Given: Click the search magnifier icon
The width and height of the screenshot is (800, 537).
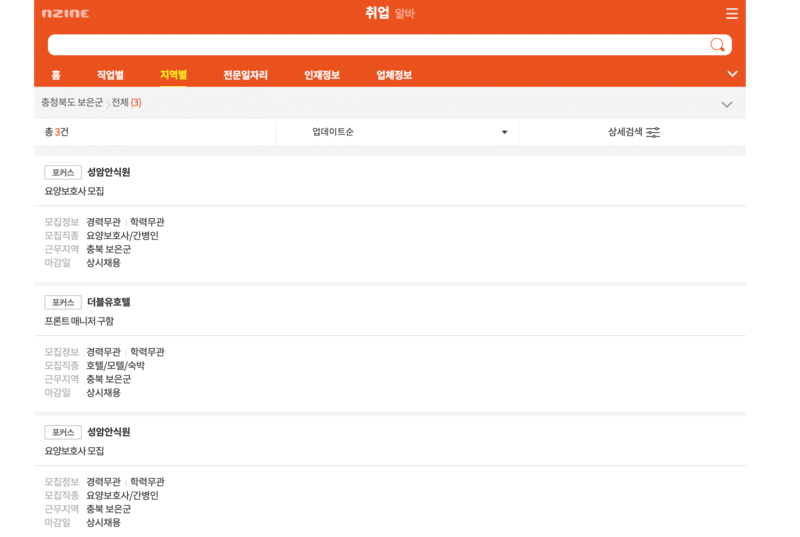Looking at the screenshot, I should pos(717,45).
